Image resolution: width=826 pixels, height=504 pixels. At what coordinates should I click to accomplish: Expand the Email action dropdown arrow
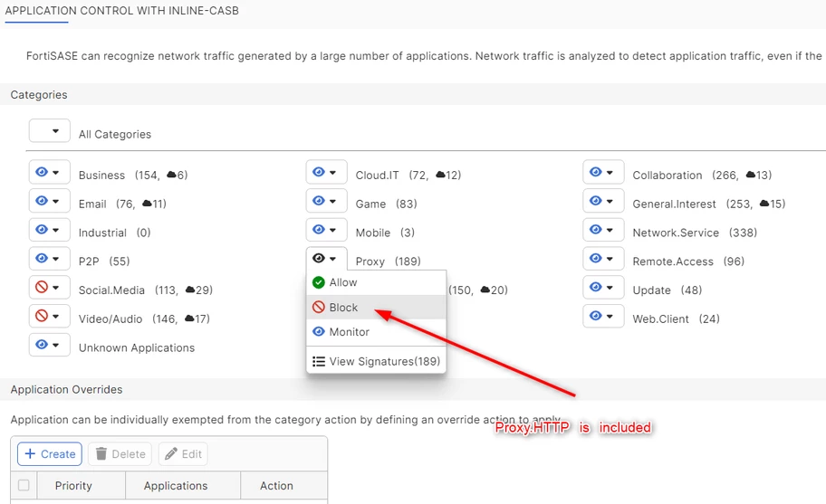(56, 201)
